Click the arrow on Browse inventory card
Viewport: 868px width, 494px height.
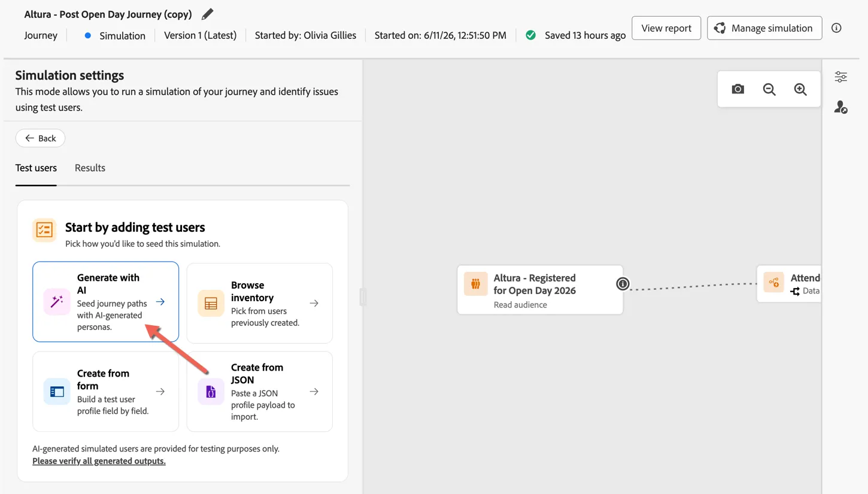pos(314,304)
